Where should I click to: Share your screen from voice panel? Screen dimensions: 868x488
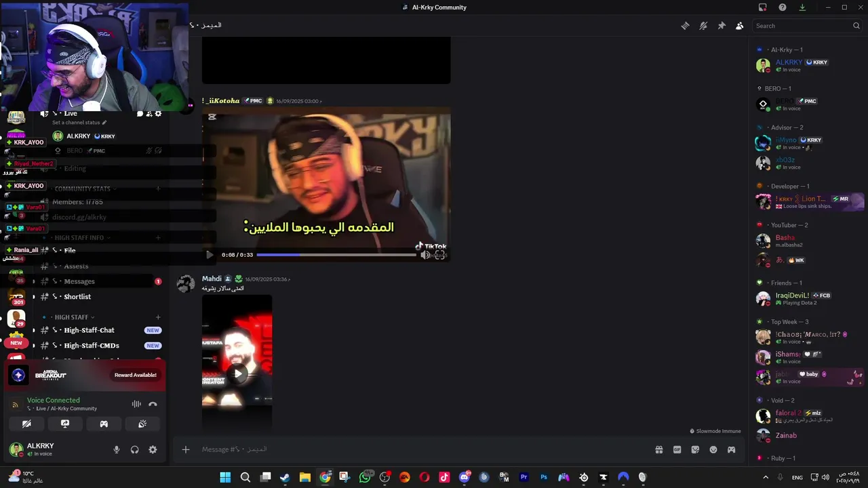[65, 424]
